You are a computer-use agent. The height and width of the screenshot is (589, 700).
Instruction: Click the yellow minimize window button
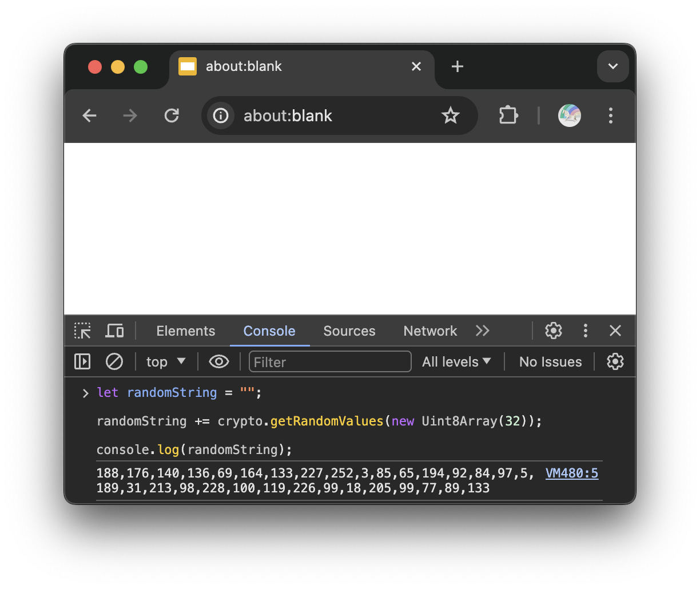(x=118, y=67)
